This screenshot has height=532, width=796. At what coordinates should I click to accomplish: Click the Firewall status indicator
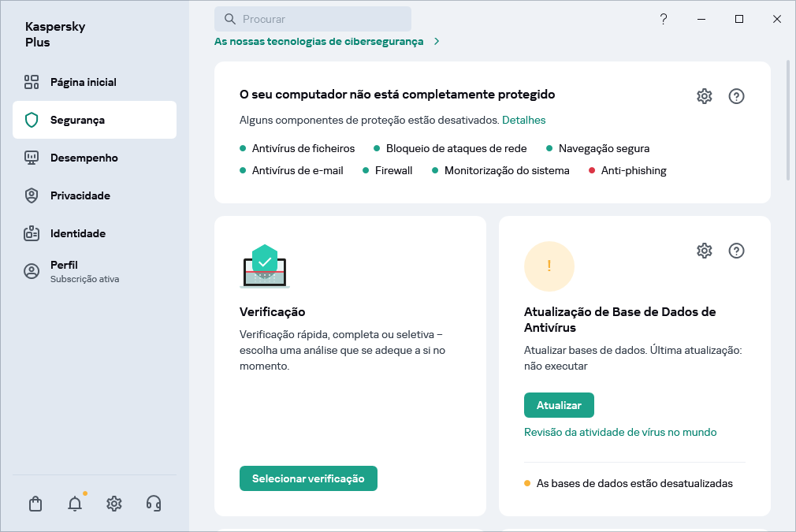[x=387, y=170]
